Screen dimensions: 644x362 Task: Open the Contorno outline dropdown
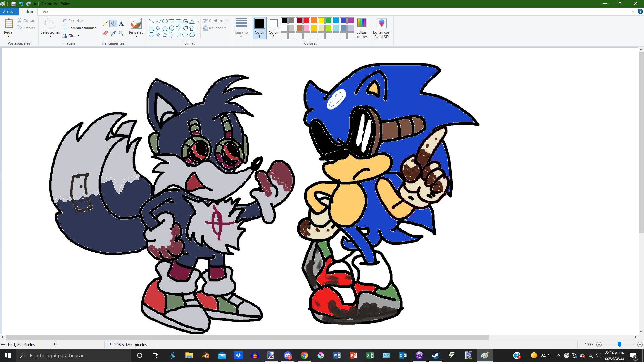pyautogui.click(x=216, y=21)
